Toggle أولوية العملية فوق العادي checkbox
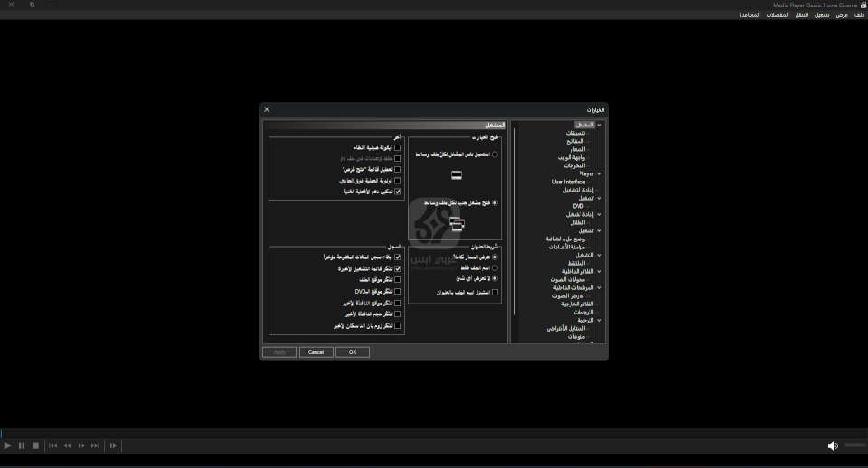Image resolution: width=868 pixels, height=468 pixels. click(398, 181)
